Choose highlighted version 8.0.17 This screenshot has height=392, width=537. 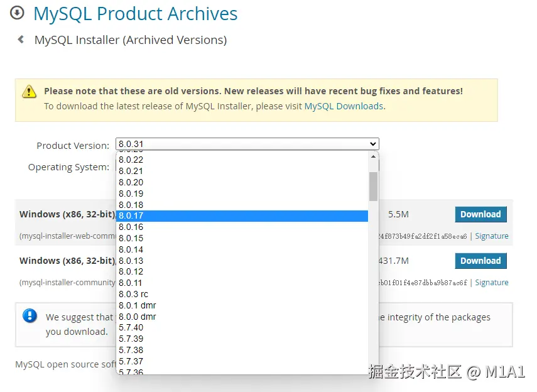coord(242,216)
